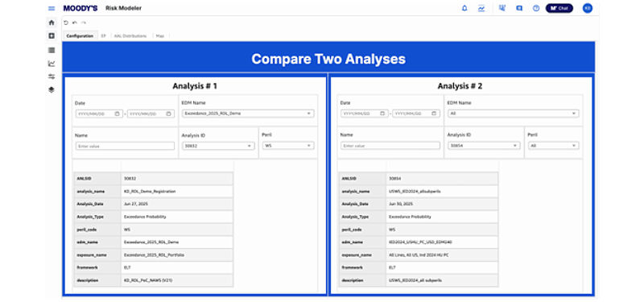
Task: Open calendar for Analysis 2 end date
Action: pos(434,114)
